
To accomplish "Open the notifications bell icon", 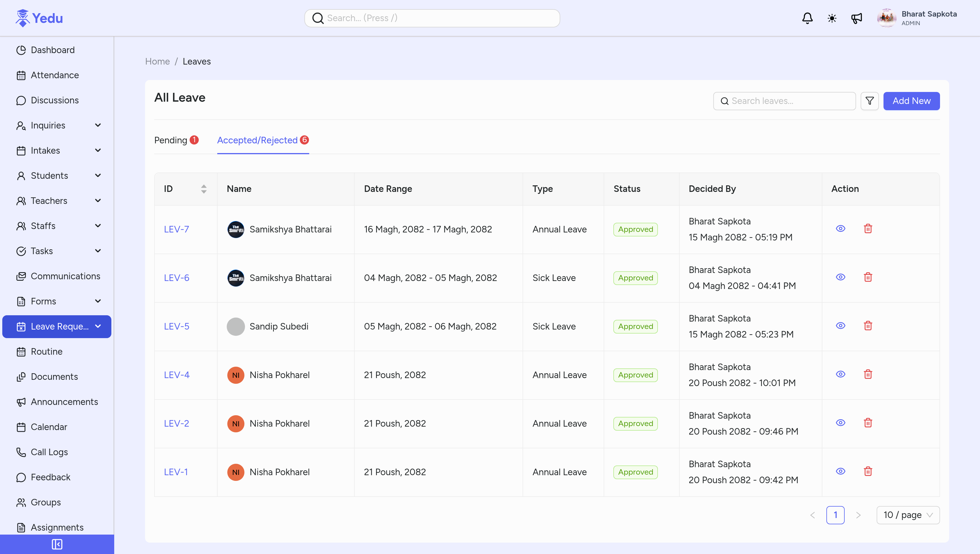I will (x=807, y=18).
